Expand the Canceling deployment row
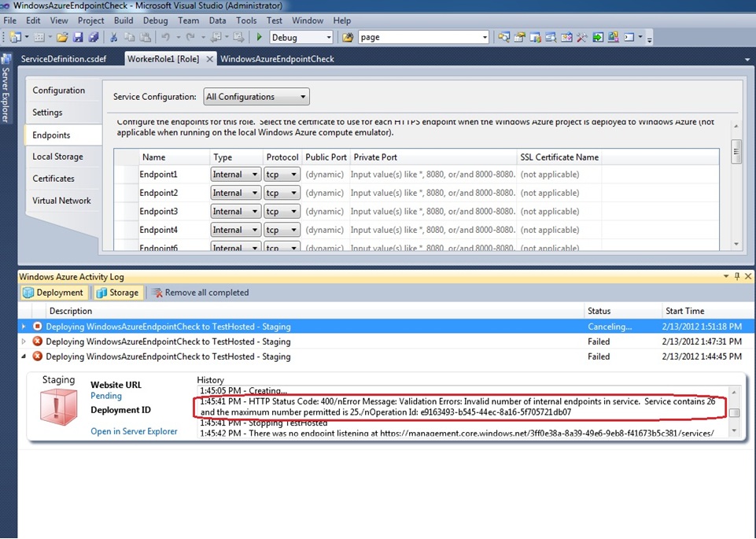The height and width of the screenshot is (539, 756). click(x=24, y=327)
